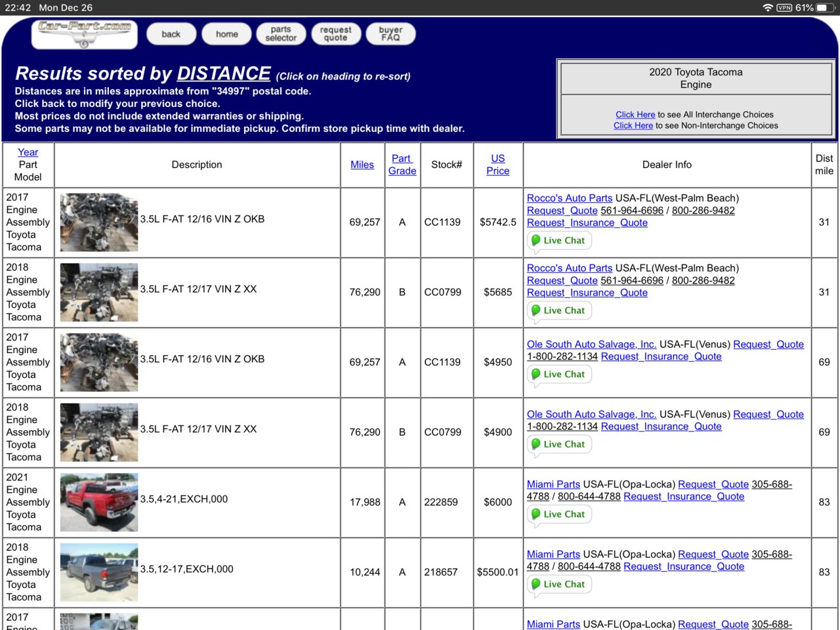
Task: Start Live Chat in $5500.01 Miami Parts row
Action: [x=560, y=585]
